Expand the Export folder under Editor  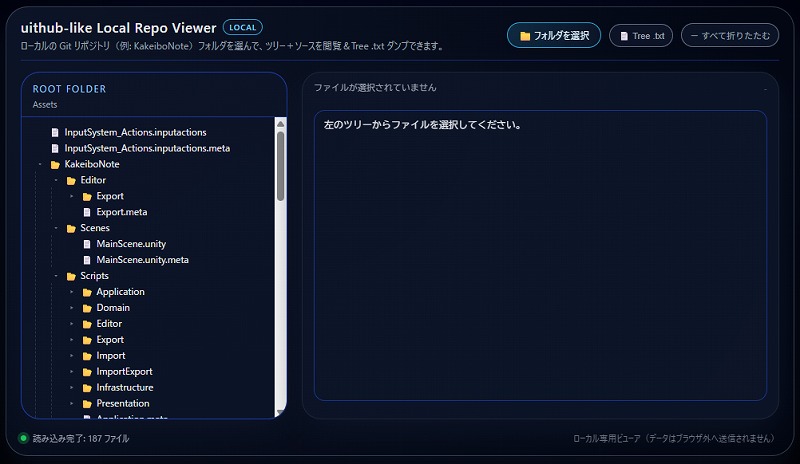(72, 196)
